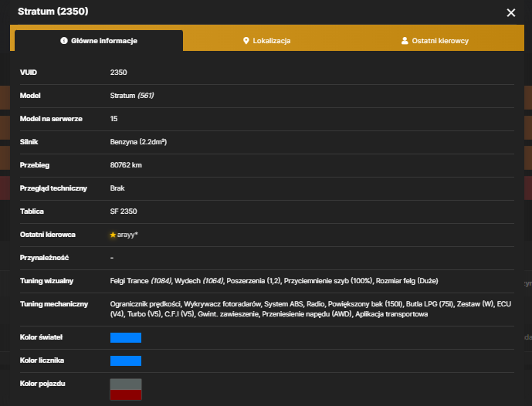Click the blue Kolor świateł swatch
This screenshot has width=532, height=406.
coord(126,337)
